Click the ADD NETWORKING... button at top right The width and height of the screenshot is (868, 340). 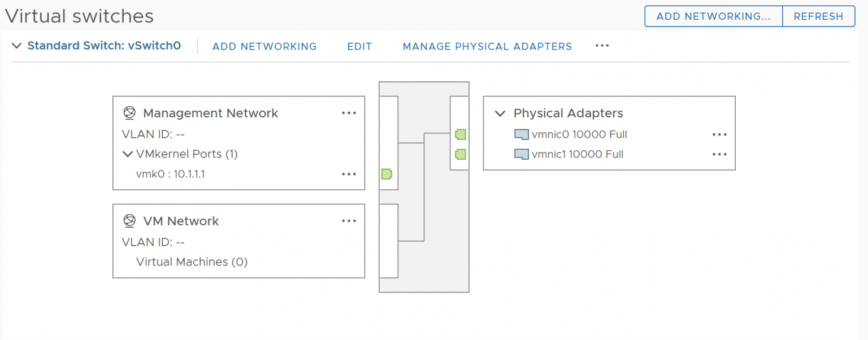[713, 16]
